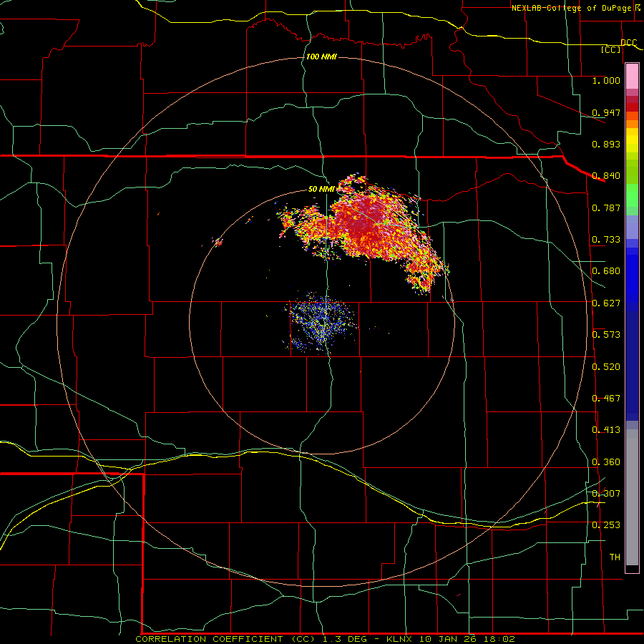Select the 0.413 scale value
Viewport: 644px width, 644px height.
pyautogui.click(x=606, y=430)
